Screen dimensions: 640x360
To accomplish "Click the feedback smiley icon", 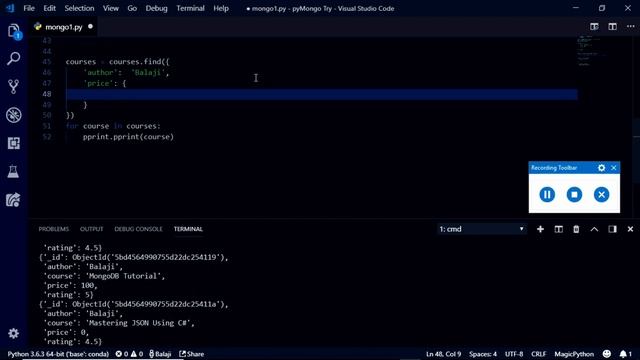I will pos(607,354).
